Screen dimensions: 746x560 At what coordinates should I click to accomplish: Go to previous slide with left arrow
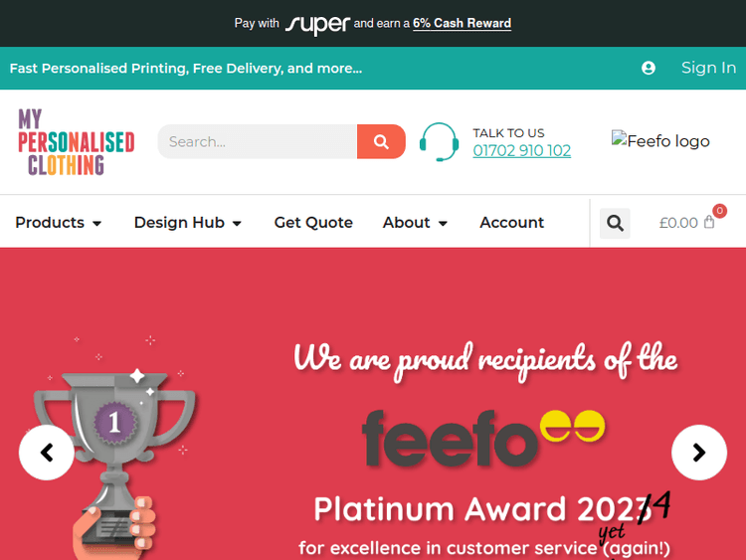click(46, 453)
